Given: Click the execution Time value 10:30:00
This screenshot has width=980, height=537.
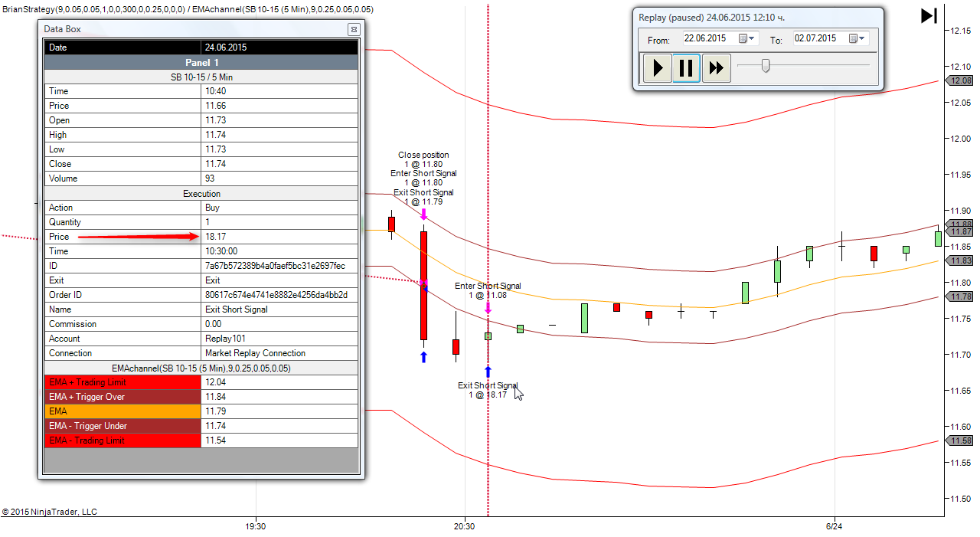Looking at the screenshot, I should click(x=279, y=251).
